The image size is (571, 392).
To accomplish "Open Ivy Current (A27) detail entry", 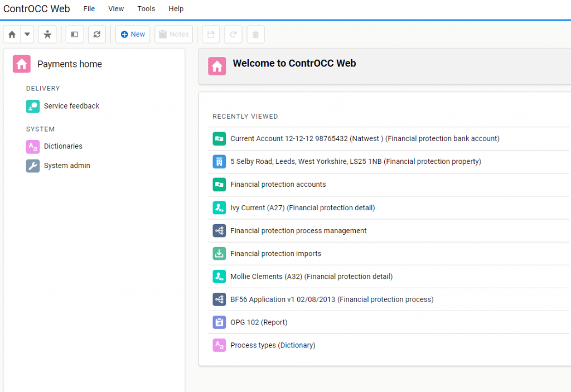I will click(x=302, y=208).
